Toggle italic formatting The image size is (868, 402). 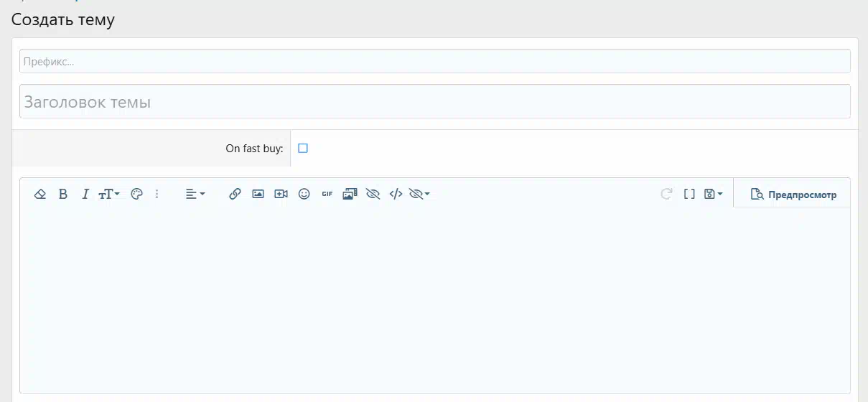(85, 194)
